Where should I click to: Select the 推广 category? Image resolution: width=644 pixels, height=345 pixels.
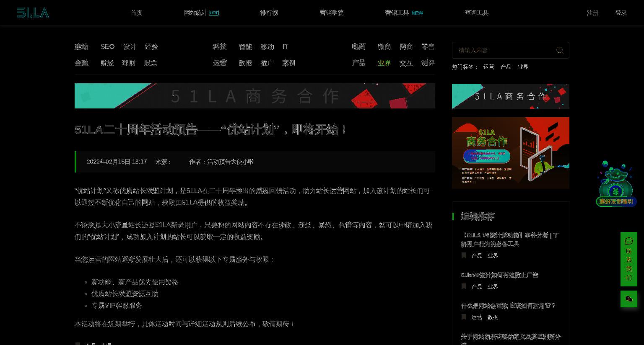point(267,63)
